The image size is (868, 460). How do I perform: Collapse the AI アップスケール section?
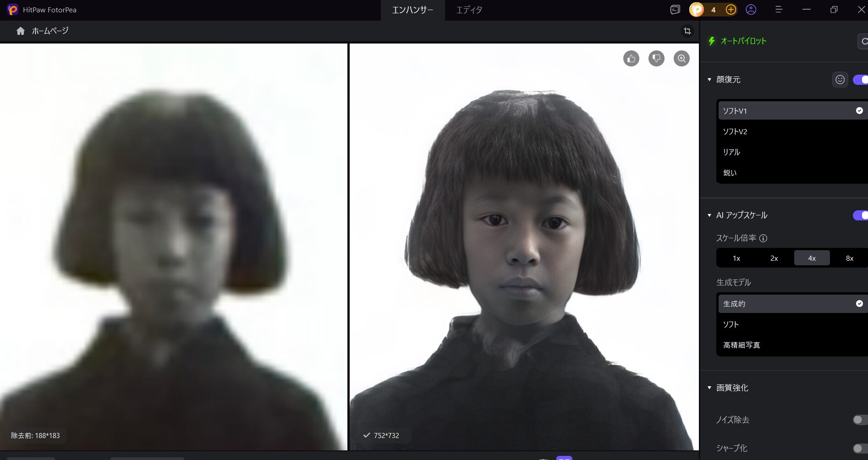pos(709,215)
